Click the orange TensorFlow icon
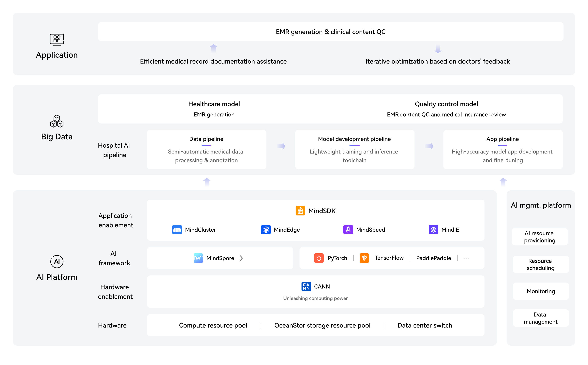588x365 pixels. coord(364,258)
